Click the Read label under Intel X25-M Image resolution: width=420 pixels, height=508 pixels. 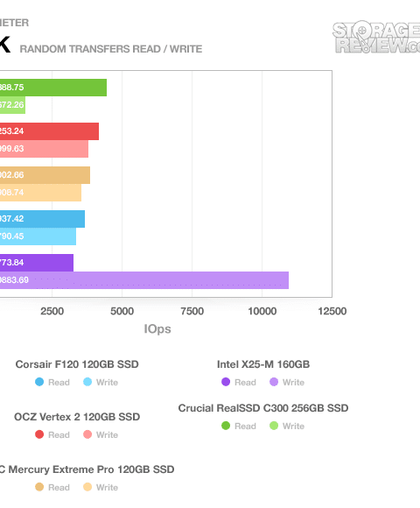coord(245,382)
